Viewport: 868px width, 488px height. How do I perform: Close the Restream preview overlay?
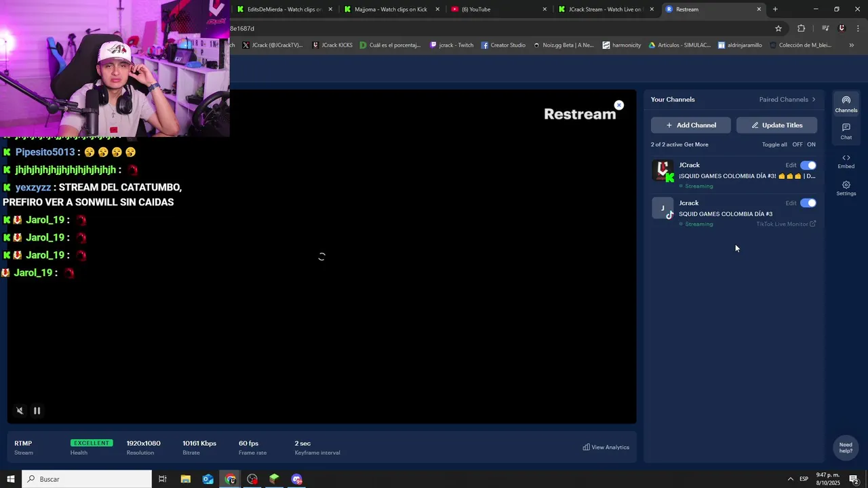[x=618, y=105]
